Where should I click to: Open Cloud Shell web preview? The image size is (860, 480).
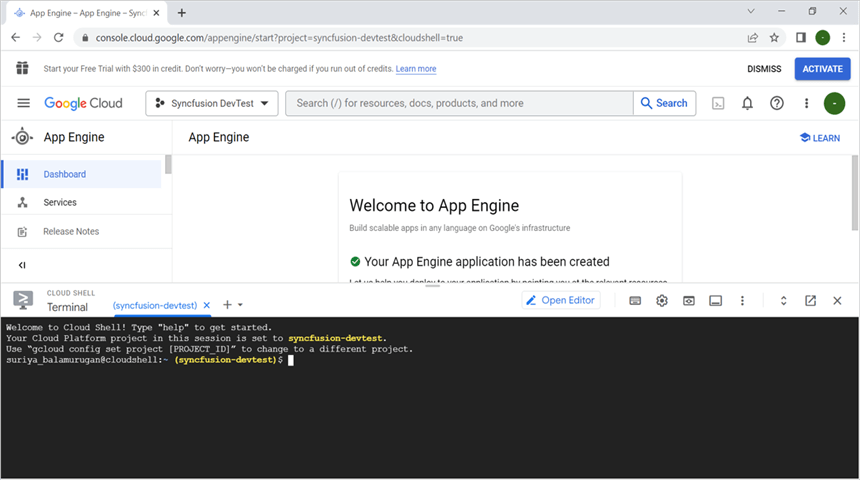(x=689, y=301)
